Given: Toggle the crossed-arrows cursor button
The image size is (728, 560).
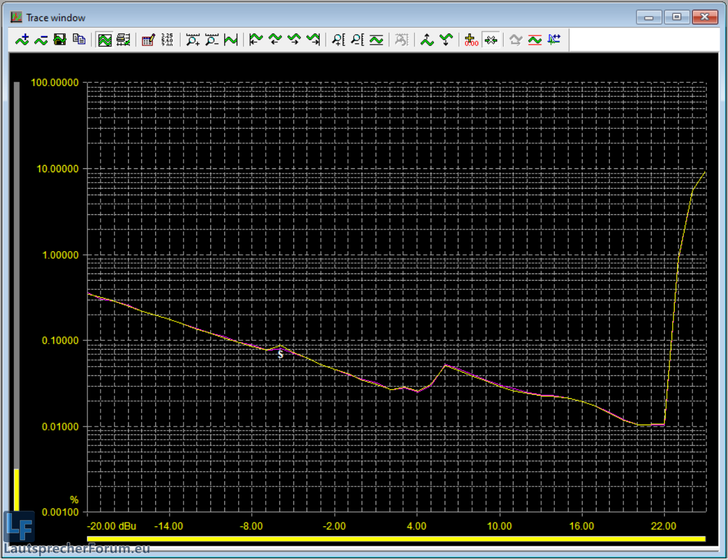Looking at the screenshot, I should (491, 40).
